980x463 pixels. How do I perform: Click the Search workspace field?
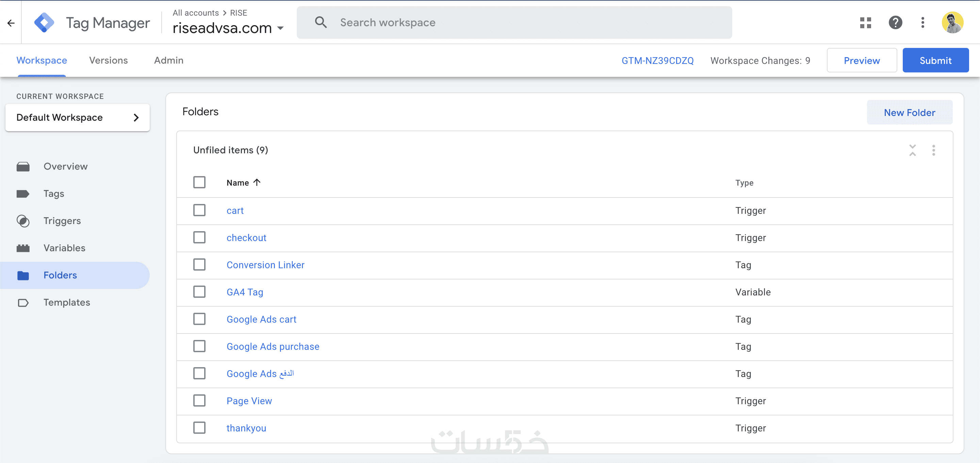pos(513,23)
